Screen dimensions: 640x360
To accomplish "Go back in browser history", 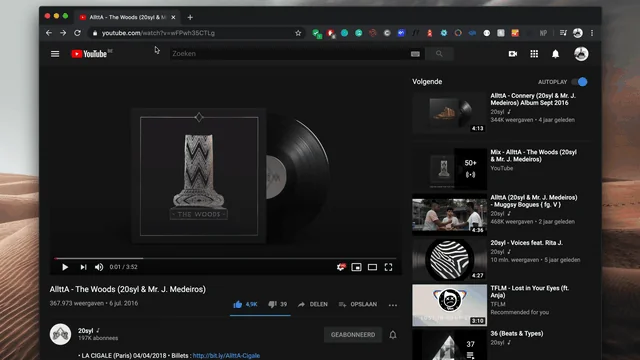I will pos(49,33).
